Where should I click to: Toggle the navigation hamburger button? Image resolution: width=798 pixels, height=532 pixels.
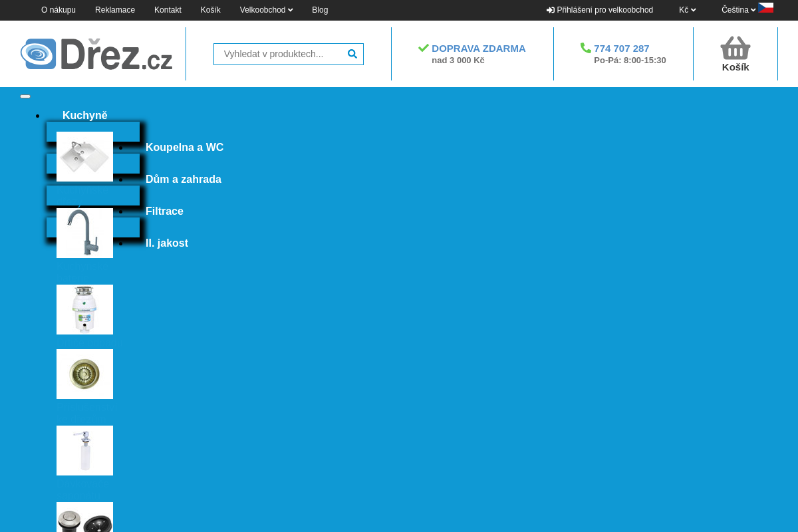pyautogui.click(x=25, y=96)
